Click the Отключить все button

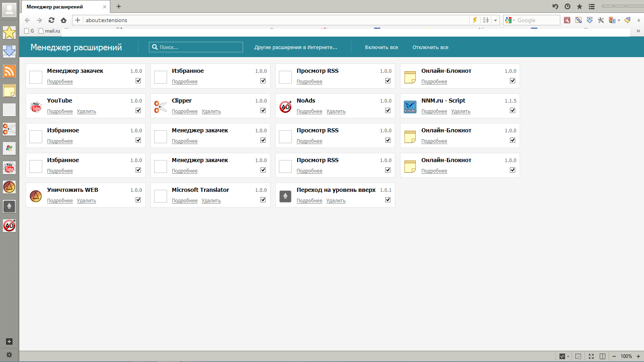coord(430,47)
